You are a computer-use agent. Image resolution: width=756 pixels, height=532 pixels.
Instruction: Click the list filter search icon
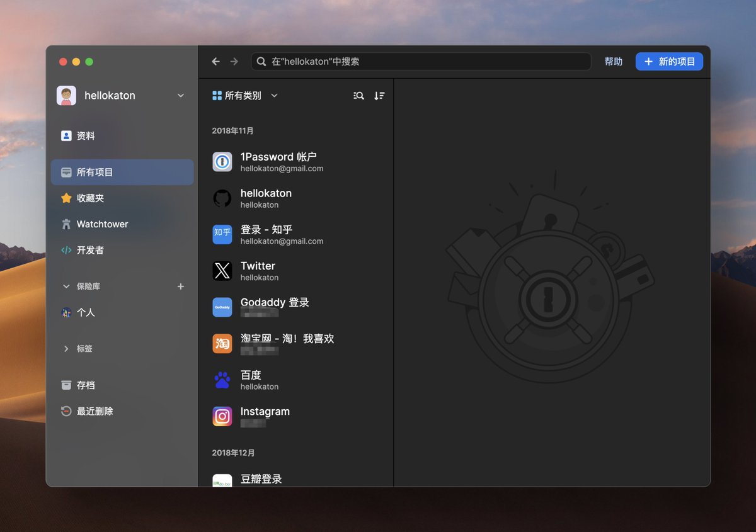(x=358, y=96)
